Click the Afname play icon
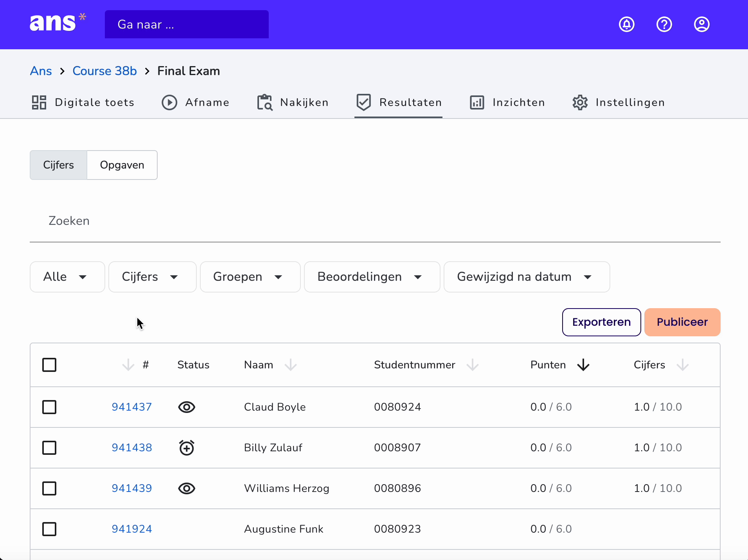The width and height of the screenshot is (748, 560). pyautogui.click(x=169, y=102)
